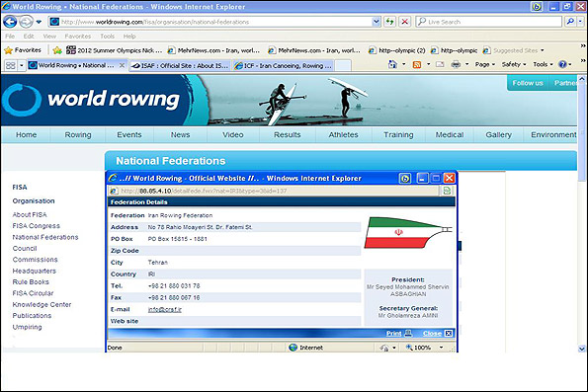
Task: Open the Safety dropdown menu
Action: [514, 64]
